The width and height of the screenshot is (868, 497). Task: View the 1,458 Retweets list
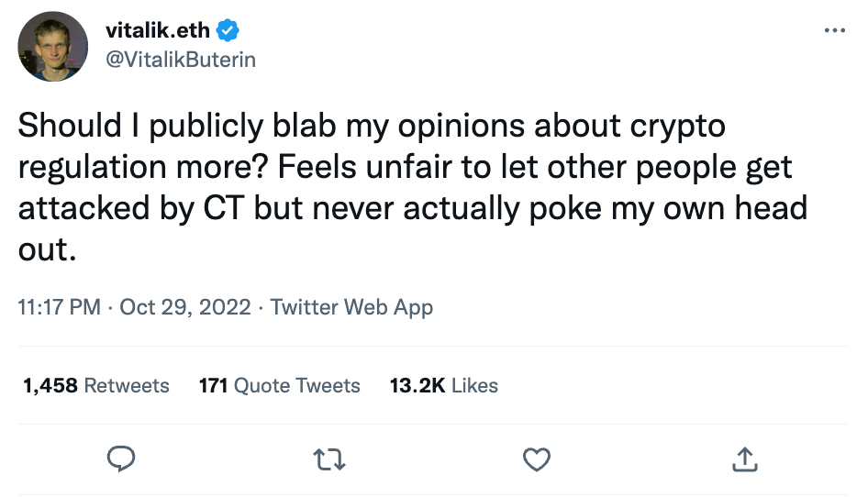pyautogui.click(x=96, y=385)
